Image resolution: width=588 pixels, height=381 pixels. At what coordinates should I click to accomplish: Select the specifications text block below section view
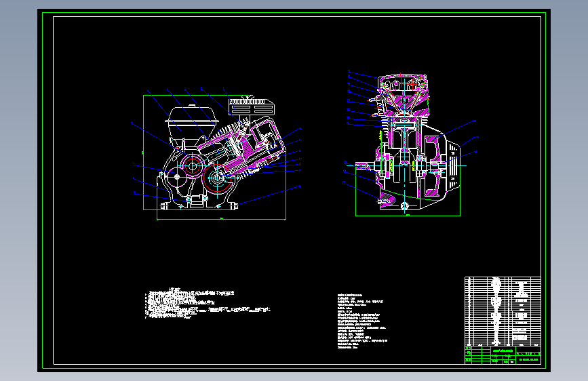coord(362,321)
